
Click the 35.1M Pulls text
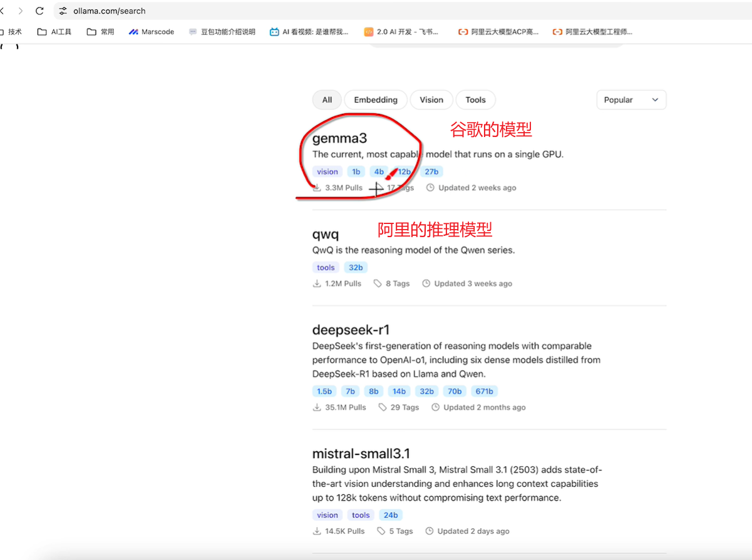(x=346, y=407)
